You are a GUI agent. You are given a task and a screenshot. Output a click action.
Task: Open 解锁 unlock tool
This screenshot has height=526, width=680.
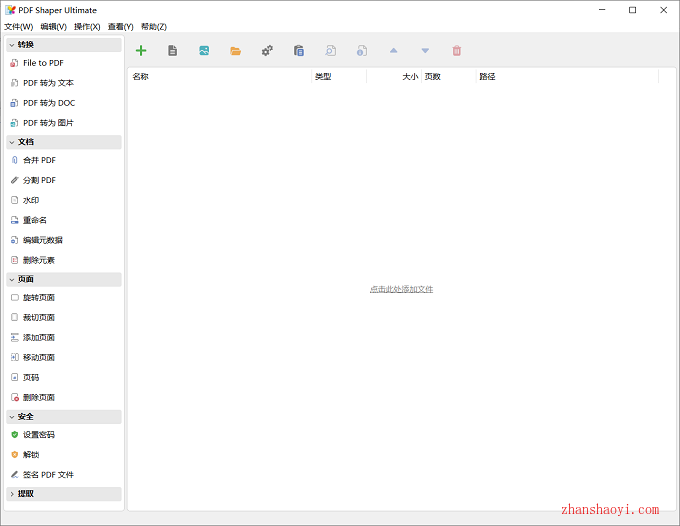pyautogui.click(x=64, y=454)
